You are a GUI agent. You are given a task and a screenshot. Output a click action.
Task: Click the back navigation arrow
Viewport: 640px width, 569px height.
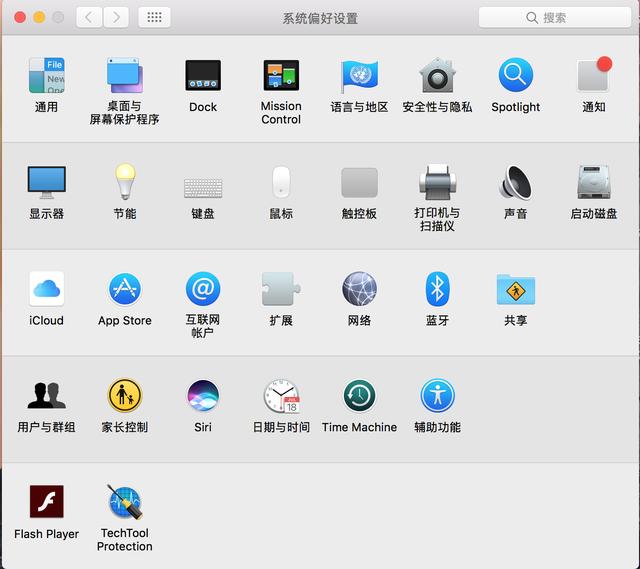[x=89, y=17]
